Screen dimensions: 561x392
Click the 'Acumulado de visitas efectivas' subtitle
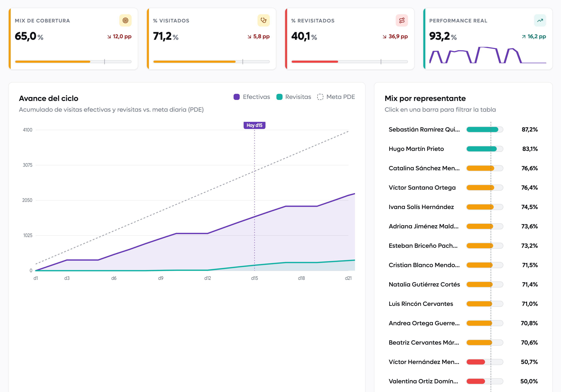(111, 110)
